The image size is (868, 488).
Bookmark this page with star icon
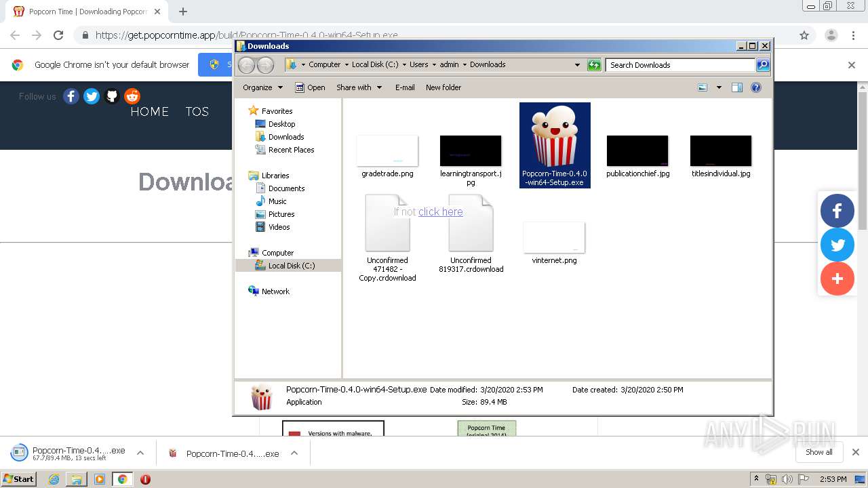(804, 35)
